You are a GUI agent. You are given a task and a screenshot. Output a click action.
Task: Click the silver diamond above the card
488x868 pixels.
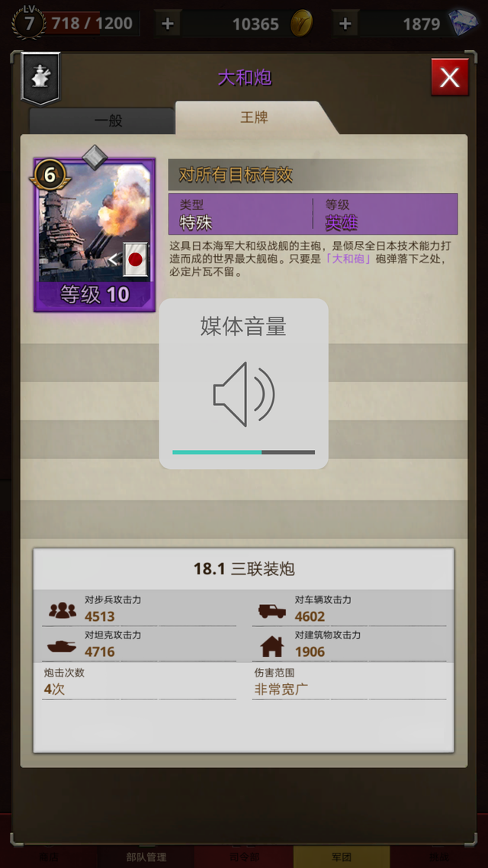click(x=95, y=156)
